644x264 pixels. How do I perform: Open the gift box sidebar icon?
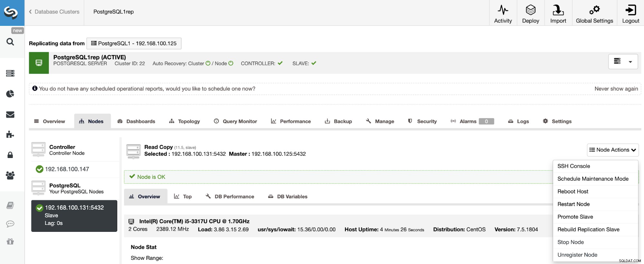click(10, 241)
